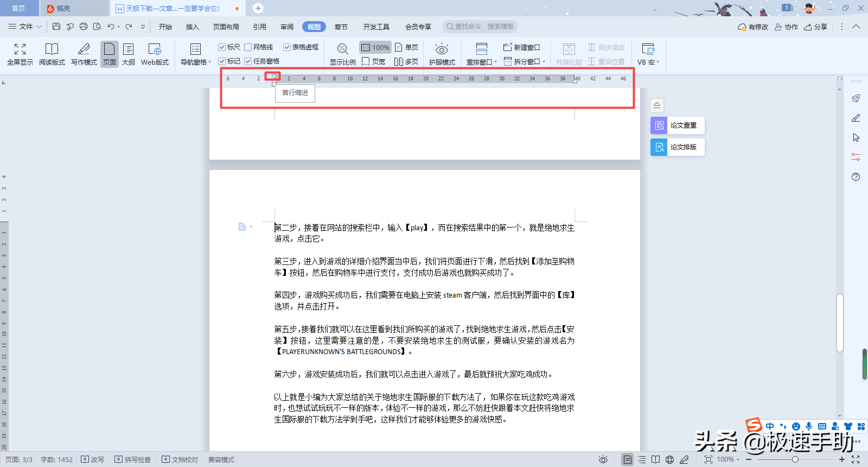
Task: Click the search commands input box
Action: [x=480, y=27]
